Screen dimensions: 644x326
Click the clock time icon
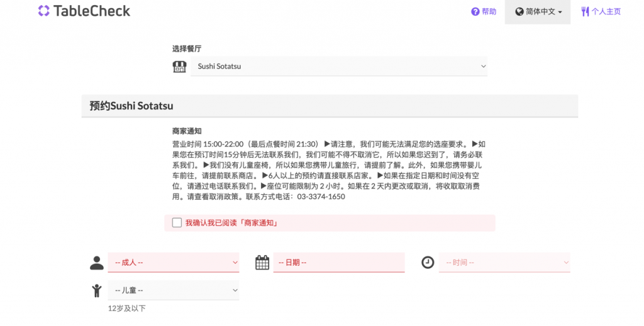(428, 263)
